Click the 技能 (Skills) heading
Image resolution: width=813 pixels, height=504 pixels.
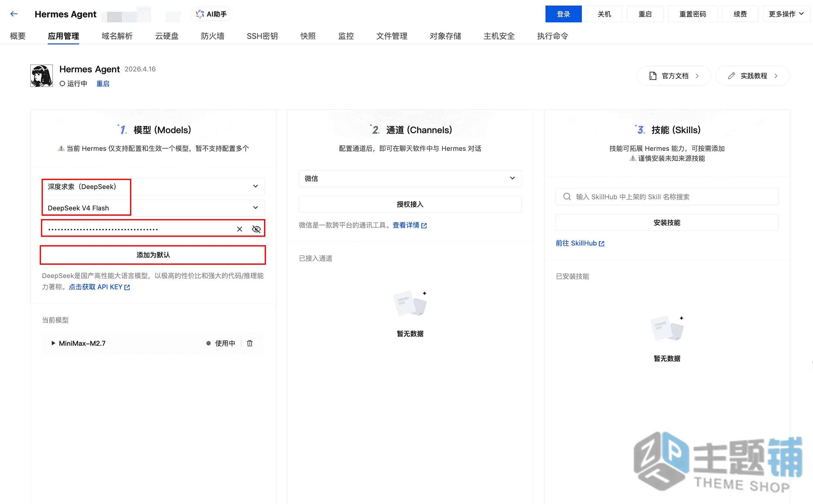[x=676, y=130]
